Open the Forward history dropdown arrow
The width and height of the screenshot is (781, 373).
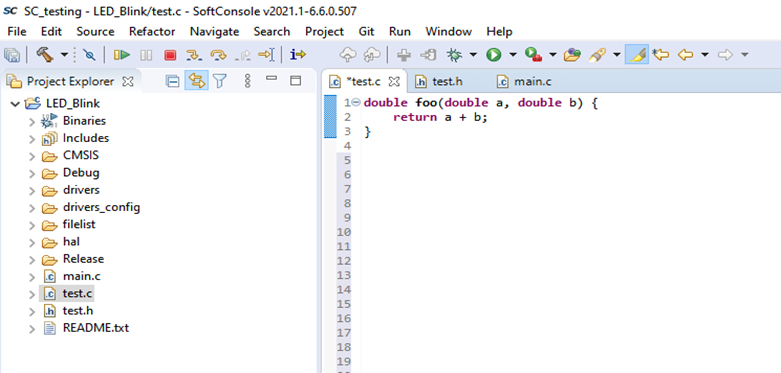[x=744, y=55]
